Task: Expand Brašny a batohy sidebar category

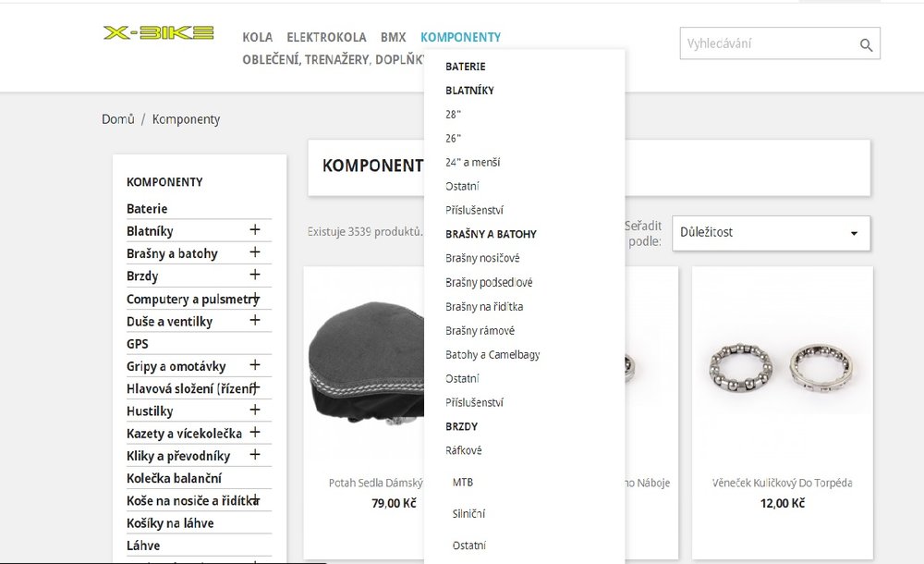Action: [x=255, y=252]
